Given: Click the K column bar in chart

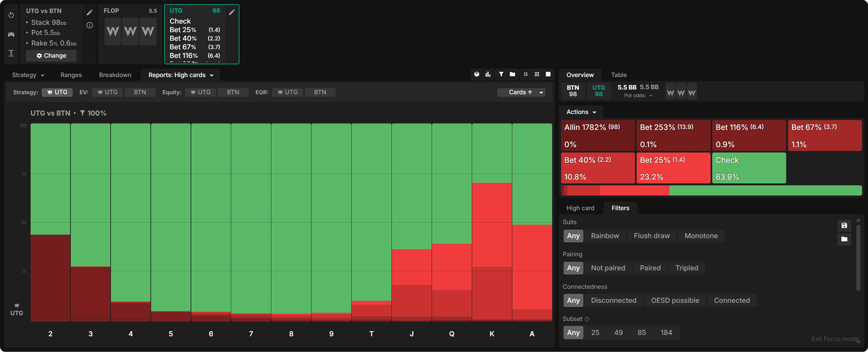Looking at the screenshot, I should click(492, 232).
